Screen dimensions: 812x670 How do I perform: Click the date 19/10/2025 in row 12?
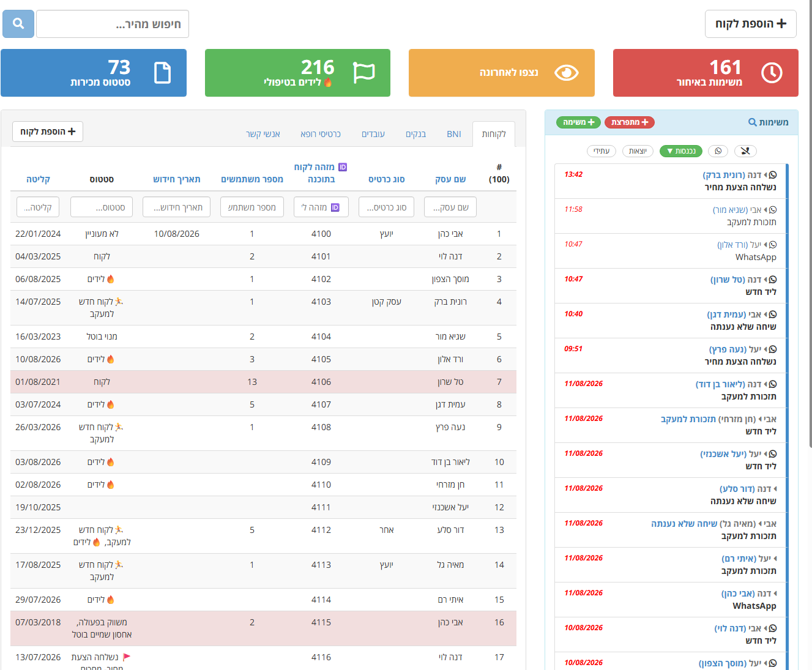[38, 507]
